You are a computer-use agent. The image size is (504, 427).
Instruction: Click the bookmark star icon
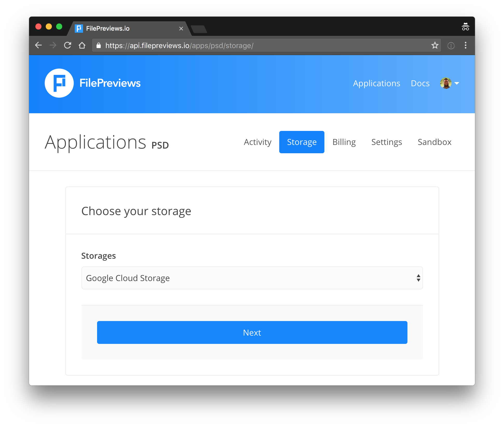tap(435, 46)
